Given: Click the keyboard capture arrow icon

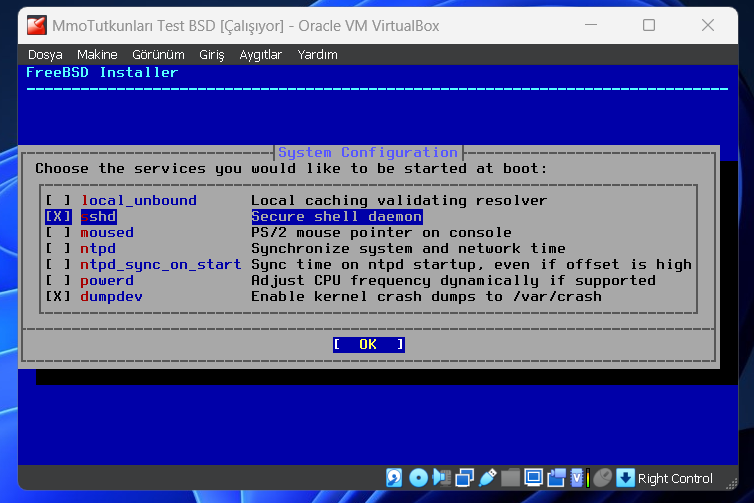Looking at the screenshot, I should click(625, 478).
